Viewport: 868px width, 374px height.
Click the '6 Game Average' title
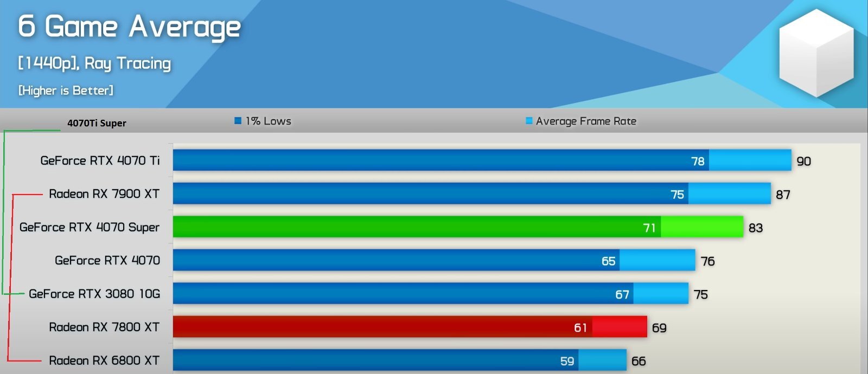click(x=129, y=27)
